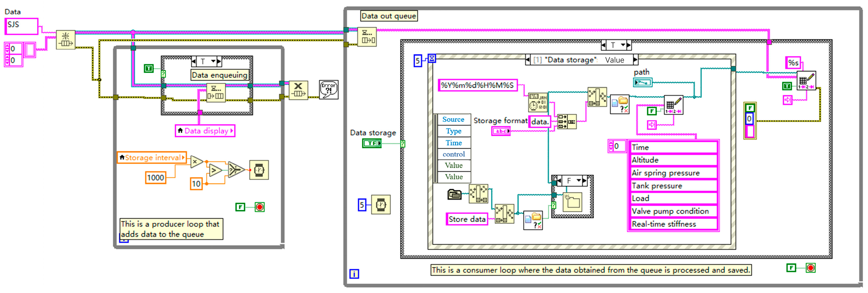Click the Source event data node
The image size is (868, 293).
pyautogui.click(x=454, y=119)
